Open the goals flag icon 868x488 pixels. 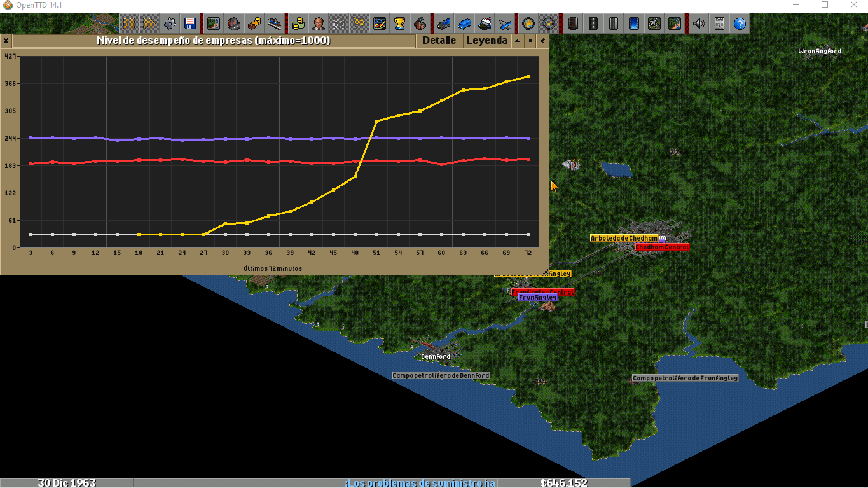(x=359, y=24)
